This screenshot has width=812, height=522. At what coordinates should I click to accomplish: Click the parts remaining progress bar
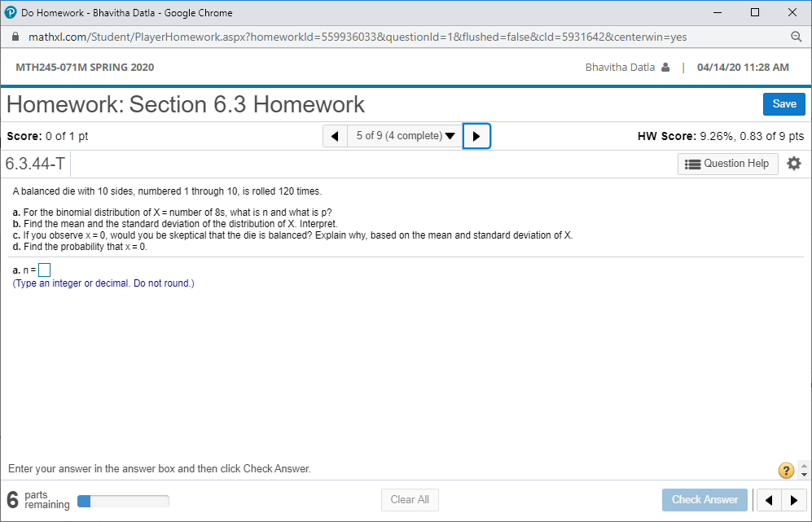point(123,501)
